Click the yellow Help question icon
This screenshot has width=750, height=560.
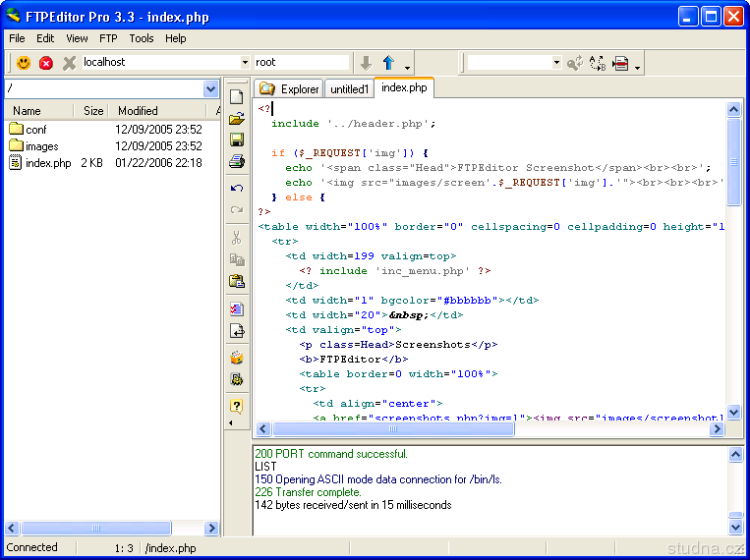[x=236, y=406]
